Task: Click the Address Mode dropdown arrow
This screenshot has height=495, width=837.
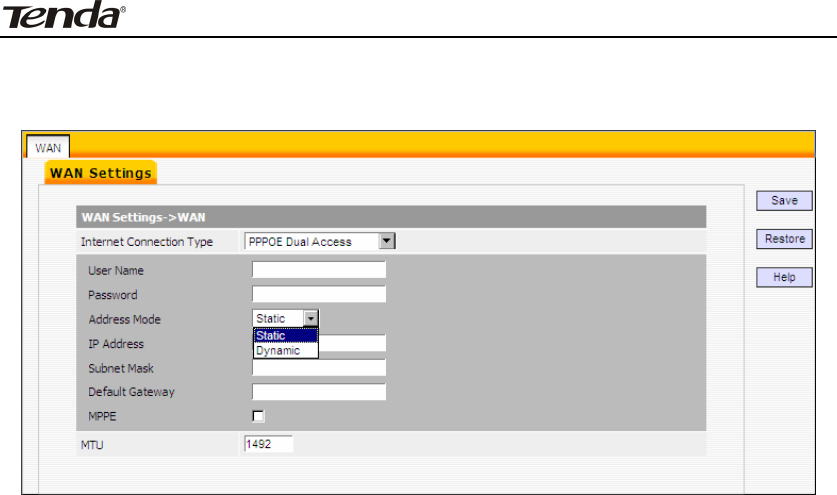Action: [x=311, y=319]
